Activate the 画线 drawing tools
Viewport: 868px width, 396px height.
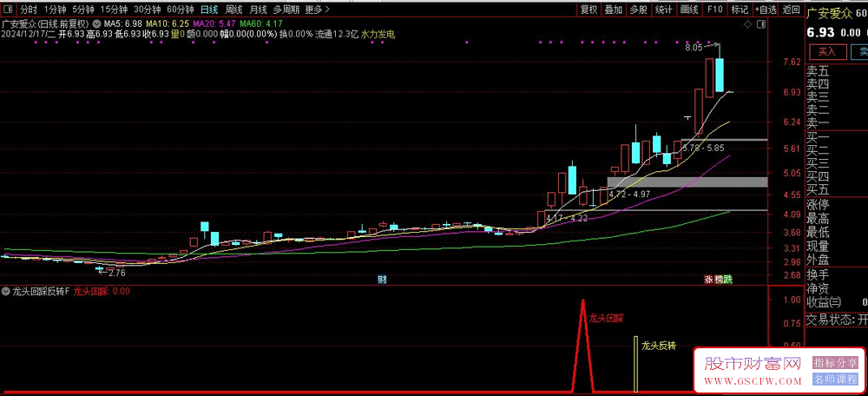689,10
